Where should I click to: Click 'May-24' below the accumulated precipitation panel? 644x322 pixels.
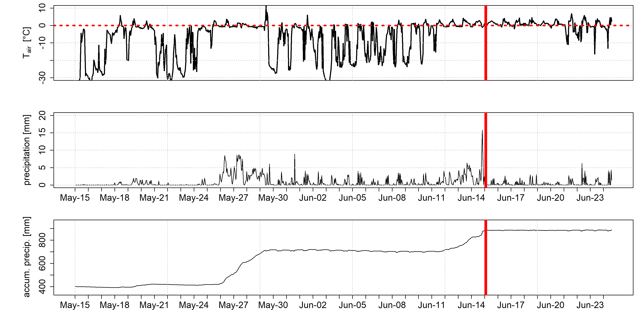tap(194, 305)
